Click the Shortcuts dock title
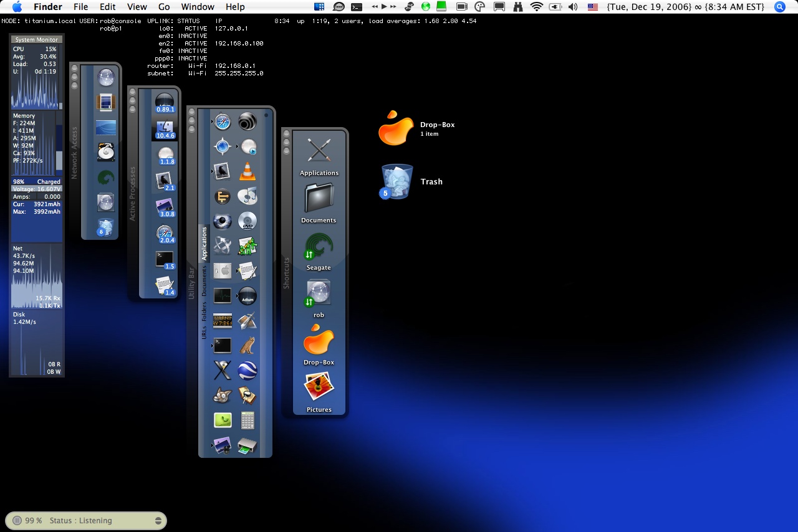Image resolution: width=798 pixels, height=532 pixels. point(287,273)
